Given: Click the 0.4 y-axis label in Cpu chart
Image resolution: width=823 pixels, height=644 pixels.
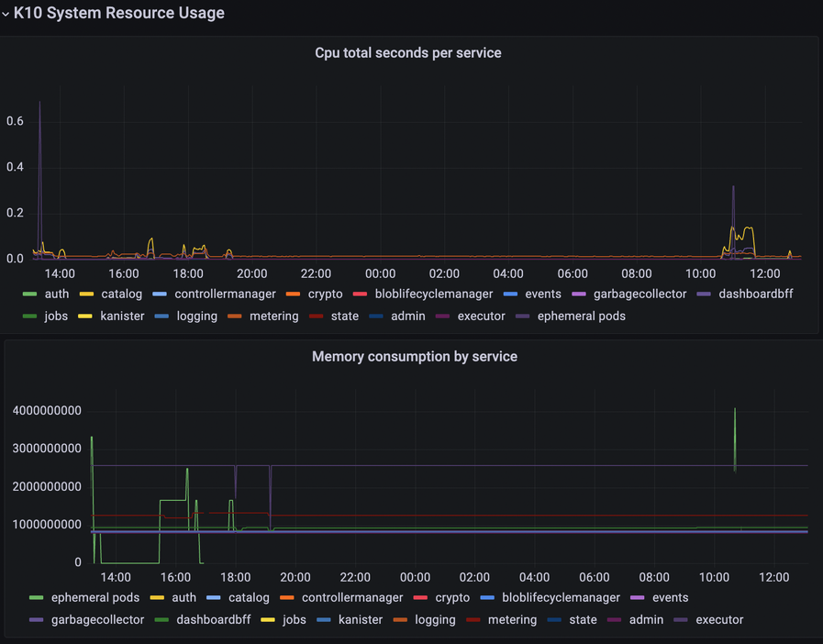Looking at the screenshot, I should (x=16, y=167).
